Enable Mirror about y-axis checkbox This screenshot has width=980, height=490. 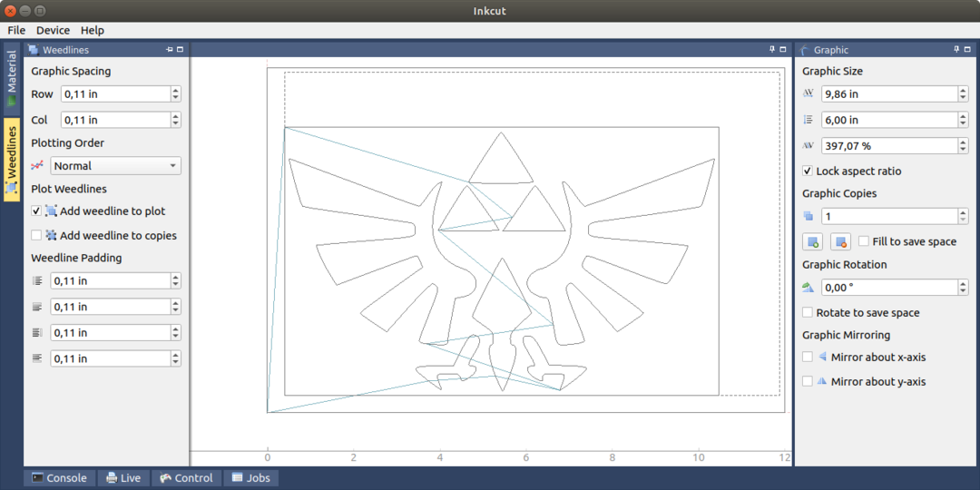pos(808,380)
